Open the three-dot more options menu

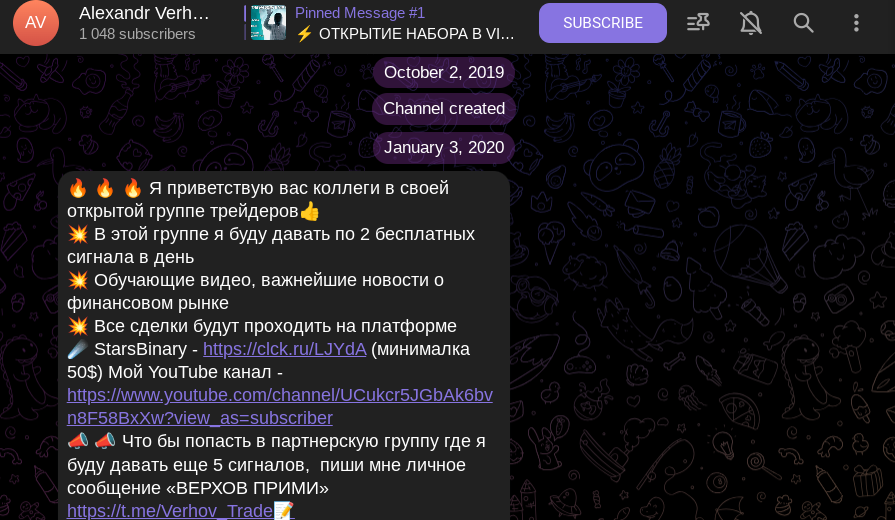tap(856, 23)
